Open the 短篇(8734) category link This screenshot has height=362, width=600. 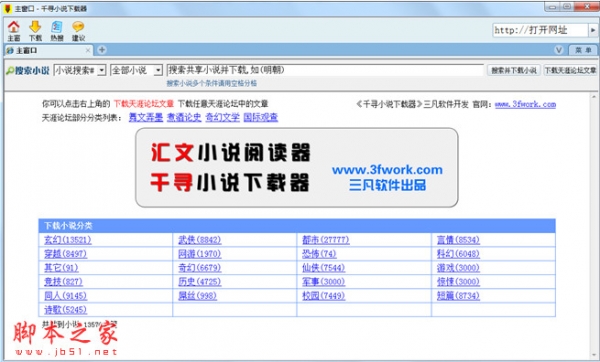click(458, 295)
